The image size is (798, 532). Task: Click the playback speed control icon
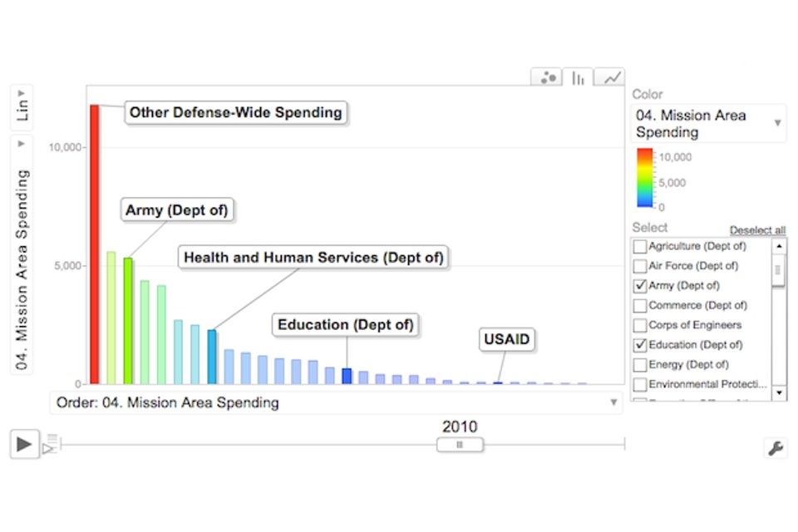click(x=50, y=444)
